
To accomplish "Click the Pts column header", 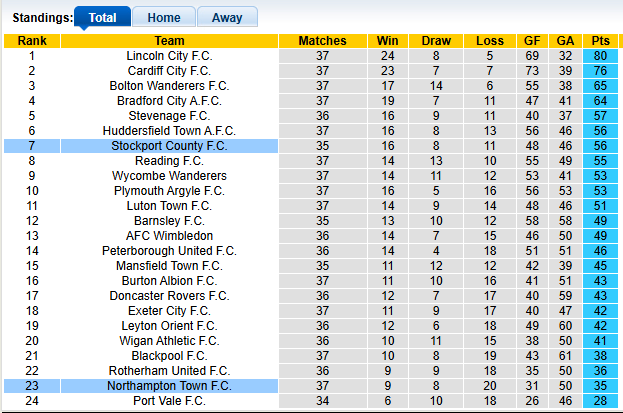I will click(600, 41).
